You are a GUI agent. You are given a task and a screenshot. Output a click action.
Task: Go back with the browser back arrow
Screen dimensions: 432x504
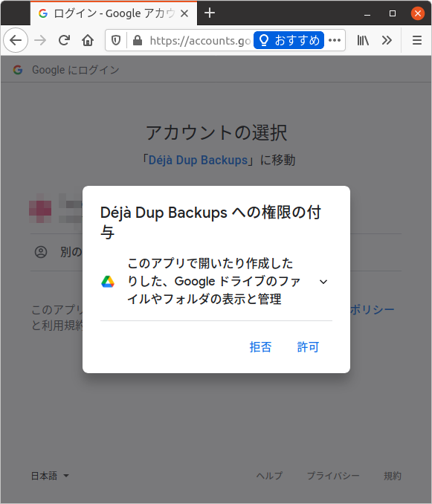(16, 40)
